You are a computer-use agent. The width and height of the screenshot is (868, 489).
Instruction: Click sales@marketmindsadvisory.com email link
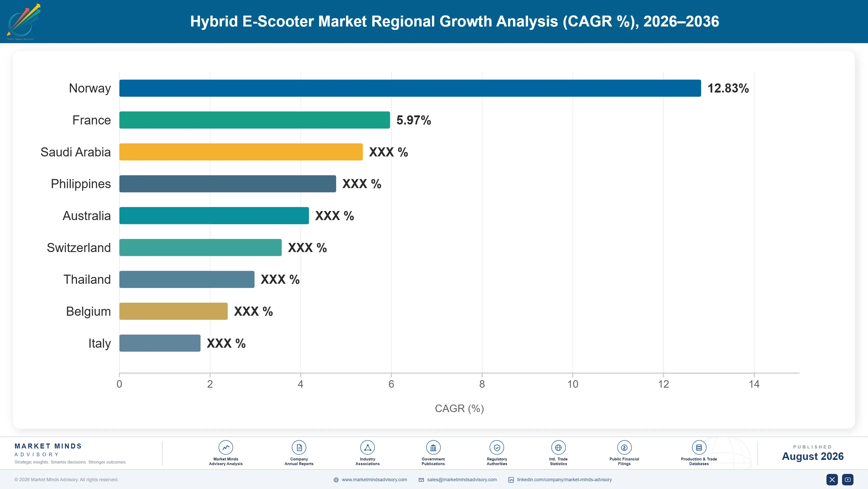point(462,480)
